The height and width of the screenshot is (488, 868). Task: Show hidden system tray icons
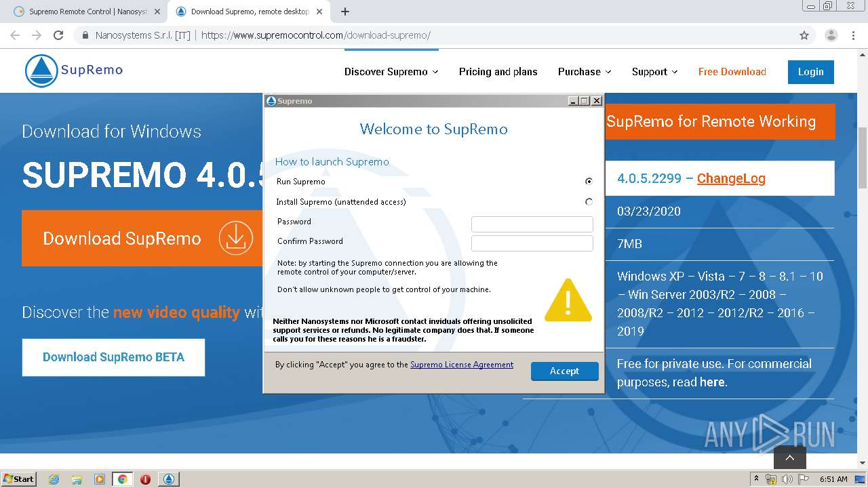(x=756, y=479)
